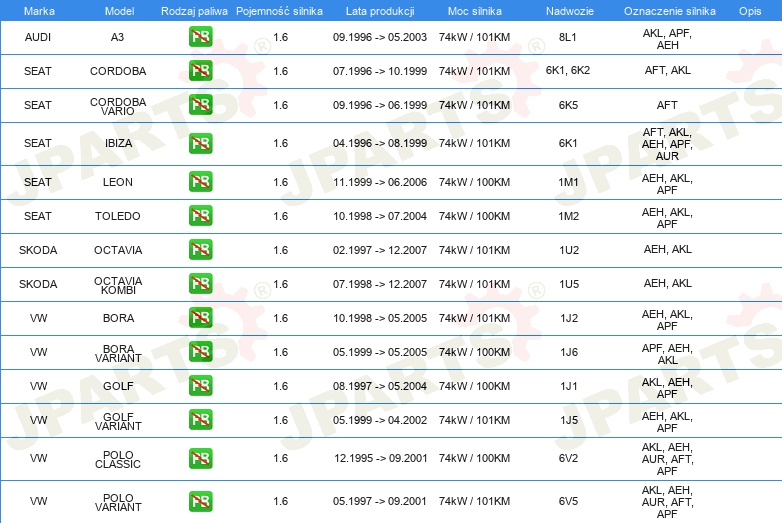
Task: Click body code 6K1, 6K2
Action: point(568,70)
